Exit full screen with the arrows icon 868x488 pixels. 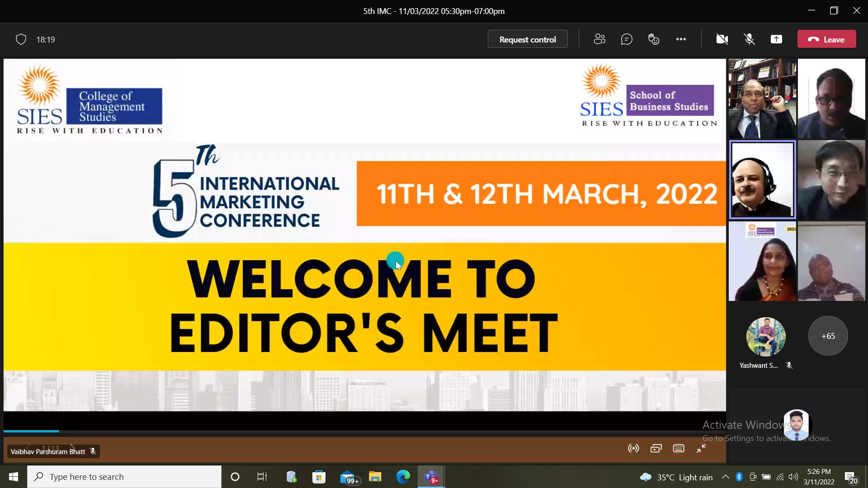click(x=701, y=448)
